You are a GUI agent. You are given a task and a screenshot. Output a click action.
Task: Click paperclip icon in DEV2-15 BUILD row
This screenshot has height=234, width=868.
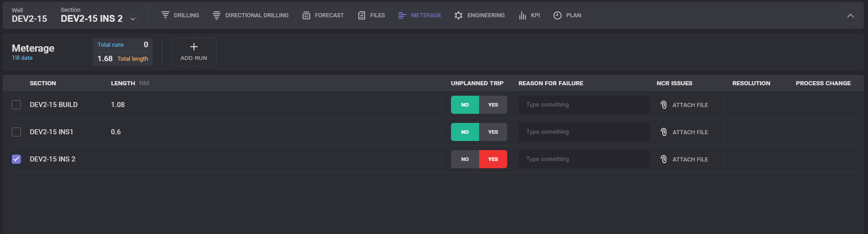pyautogui.click(x=664, y=105)
